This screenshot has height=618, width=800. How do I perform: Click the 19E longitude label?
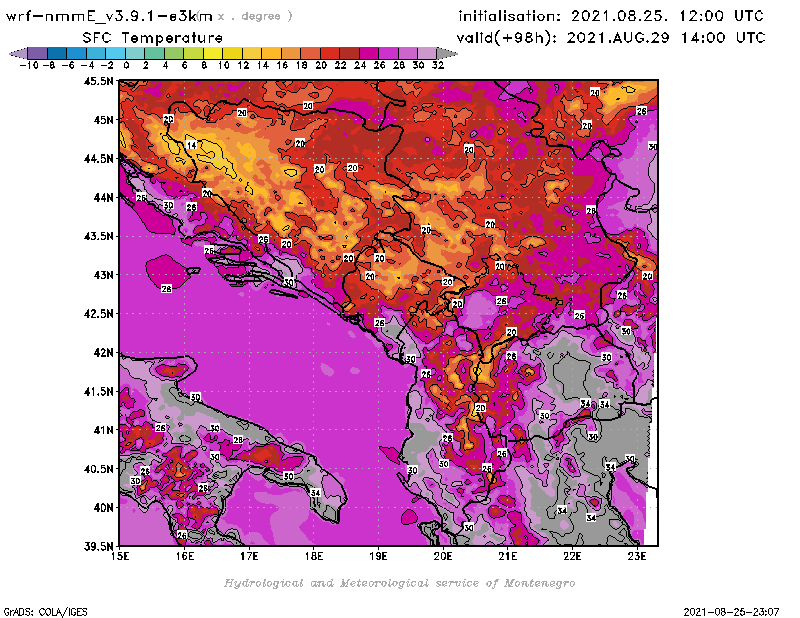pyautogui.click(x=378, y=556)
